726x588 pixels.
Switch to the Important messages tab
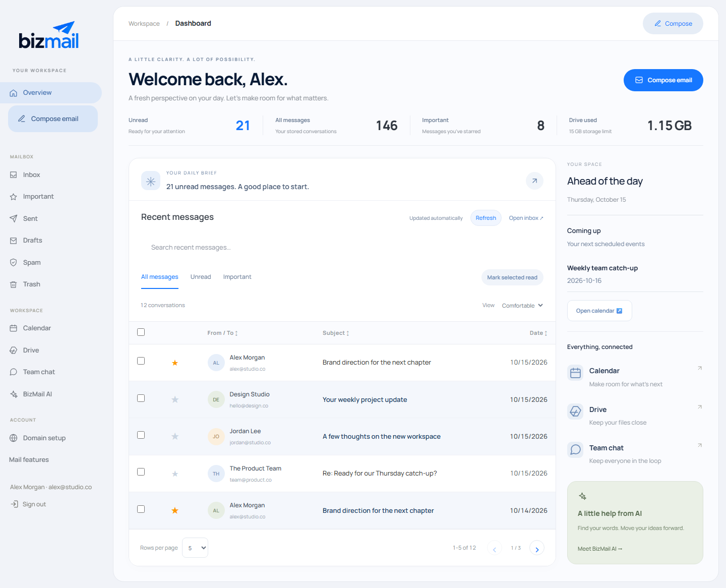coord(237,277)
